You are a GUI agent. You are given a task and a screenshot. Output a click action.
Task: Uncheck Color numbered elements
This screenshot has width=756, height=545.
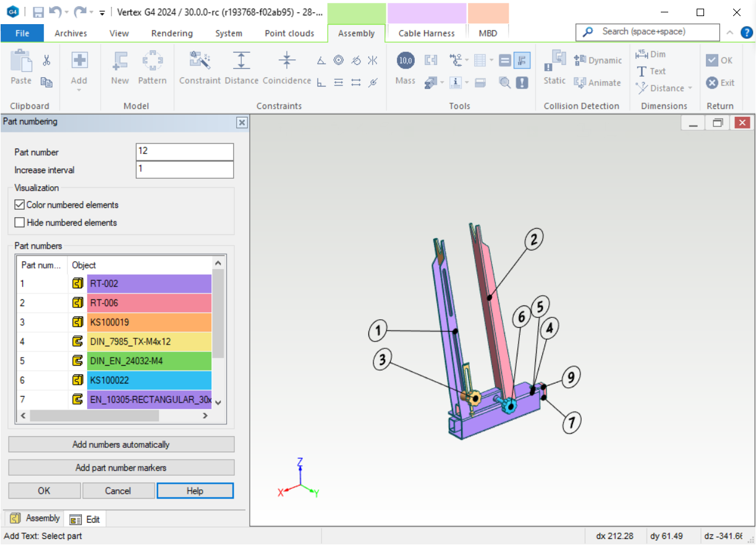pyautogui.click(x=19, y=204)
